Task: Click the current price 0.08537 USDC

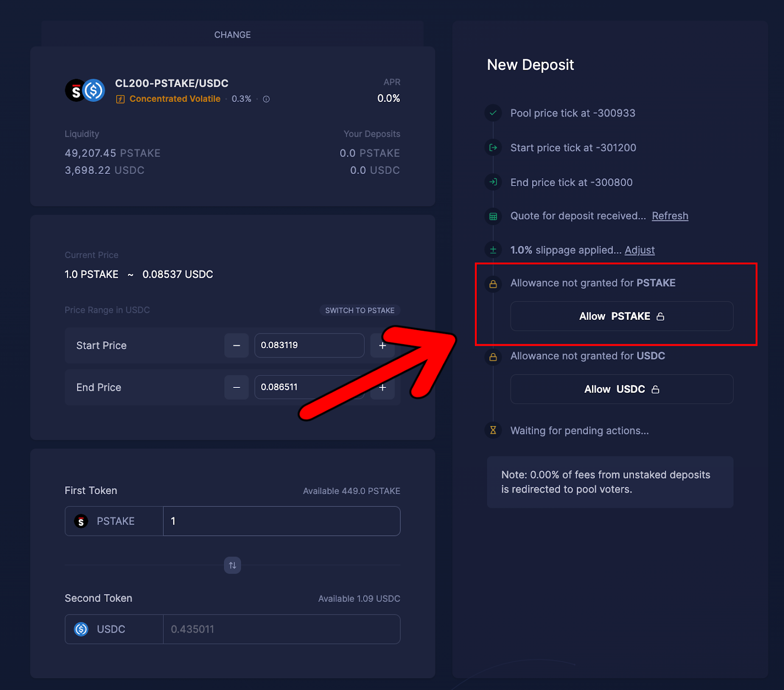Action: pyautogui.click(x=177, y=274)
